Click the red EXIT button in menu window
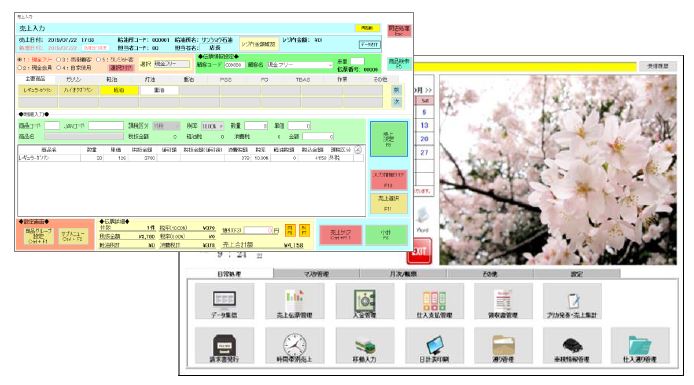The width and height of the screenshot is (694, 385). (419, 251)
